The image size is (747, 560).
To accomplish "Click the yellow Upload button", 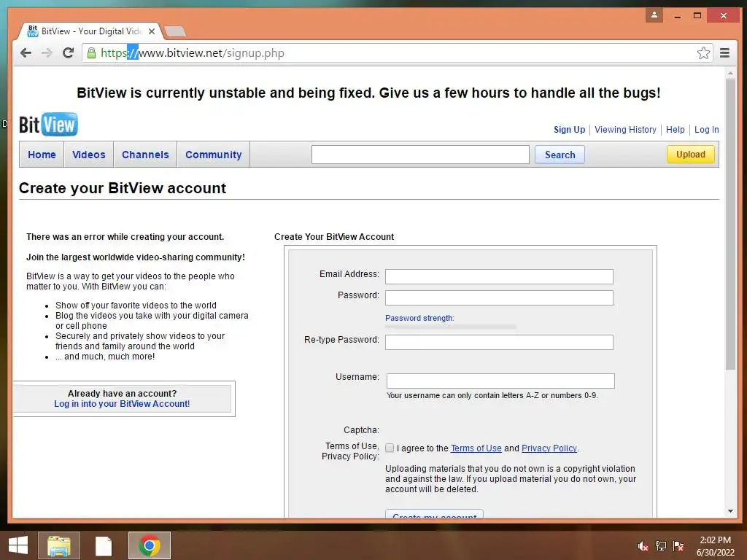I will pos(690,155).
